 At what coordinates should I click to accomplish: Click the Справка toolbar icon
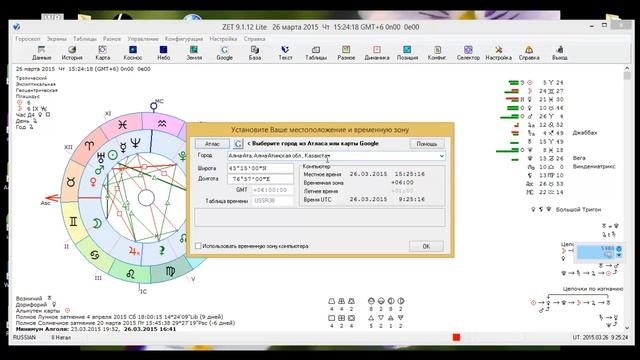click(x=529, y=53)
